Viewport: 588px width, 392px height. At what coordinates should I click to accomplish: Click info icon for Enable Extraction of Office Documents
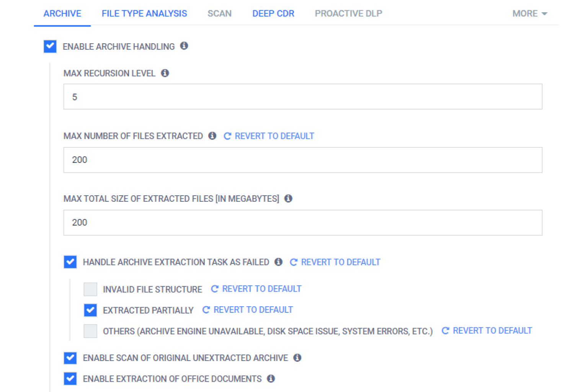click(x=271, y=379)
